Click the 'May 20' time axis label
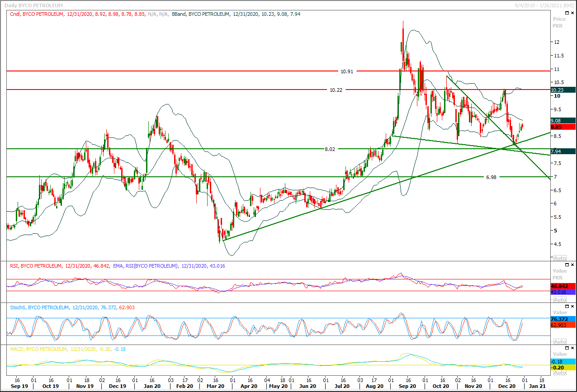The width and height of the screenshot is (577, 392). (278, 387)
